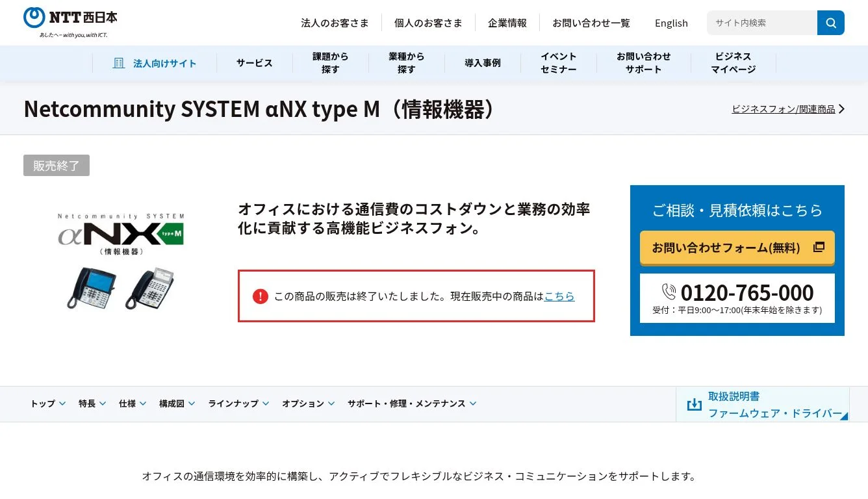This screenshot has width=868, height=499.
Task: Expand the トップ section chevron
Action: coord(62,403)
